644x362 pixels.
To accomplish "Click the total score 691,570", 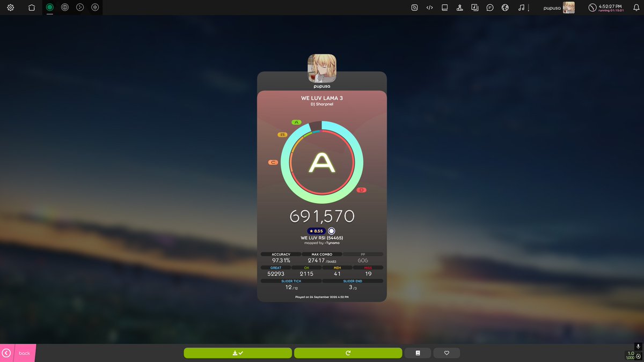I will 322,216.
